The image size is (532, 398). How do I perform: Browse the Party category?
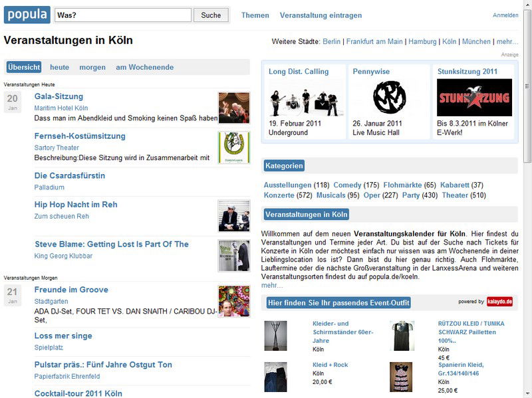click(x=411, y=195)
